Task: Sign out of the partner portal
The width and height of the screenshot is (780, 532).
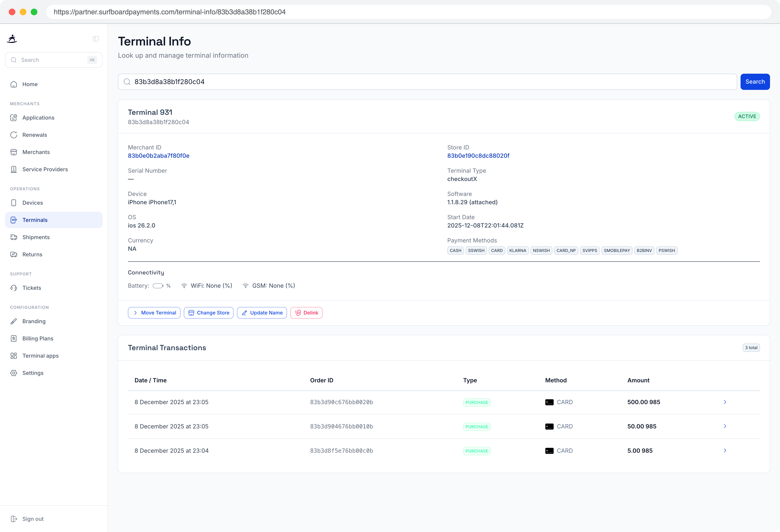Action: (54, 519)
